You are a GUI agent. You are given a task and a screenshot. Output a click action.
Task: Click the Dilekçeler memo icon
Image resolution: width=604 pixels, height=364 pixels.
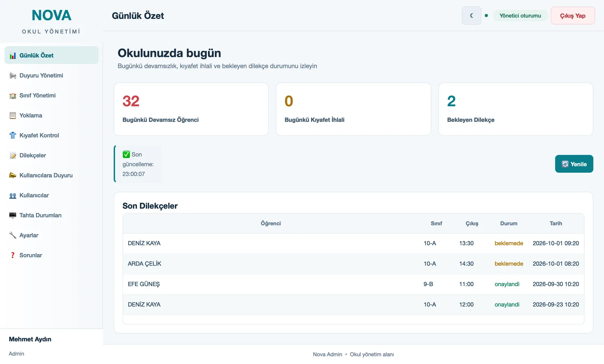point(13,155)
